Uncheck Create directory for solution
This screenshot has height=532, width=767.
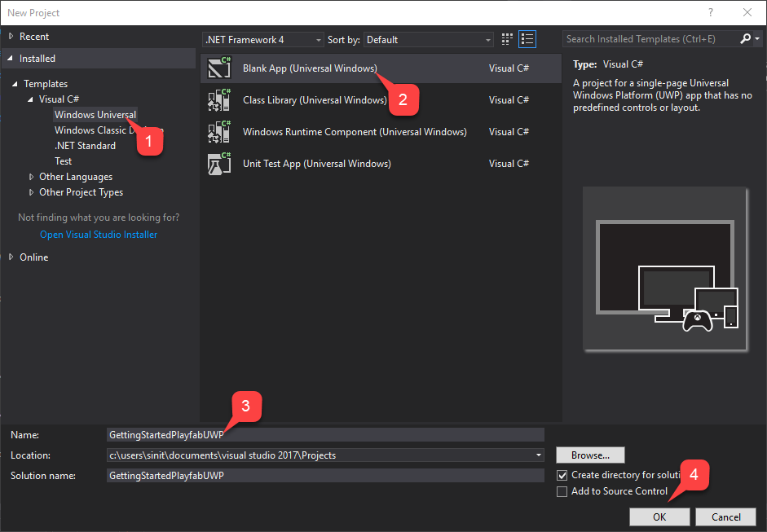click(563, 474)
